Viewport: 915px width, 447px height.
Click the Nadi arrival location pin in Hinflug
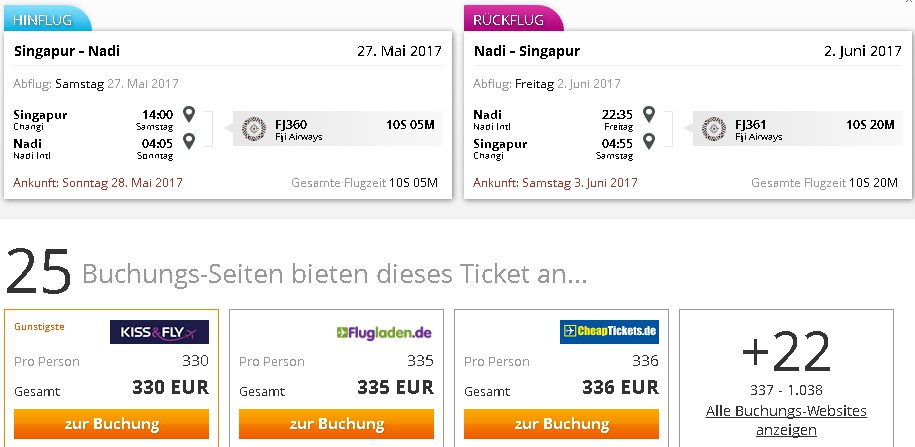[188, 141]
